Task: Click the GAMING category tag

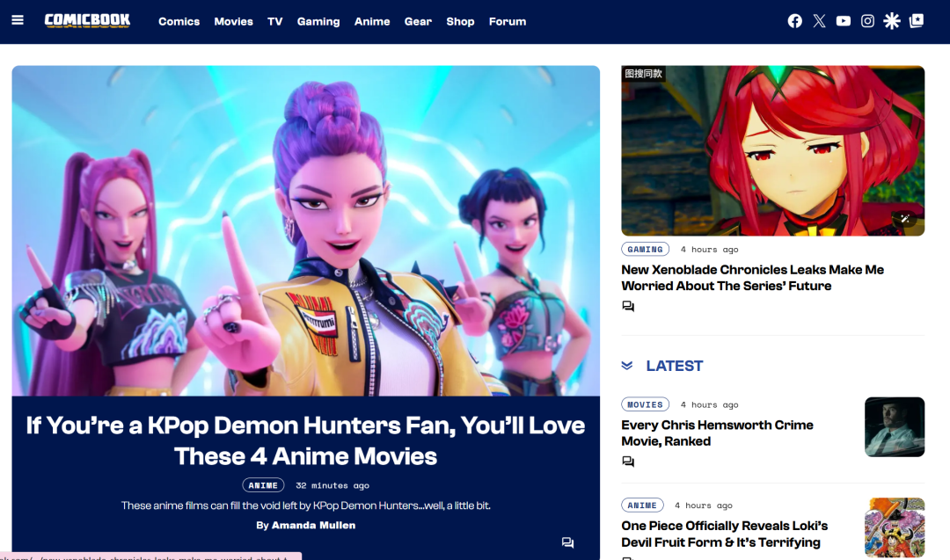Action: pyautogui.click(x=646, y=250)
